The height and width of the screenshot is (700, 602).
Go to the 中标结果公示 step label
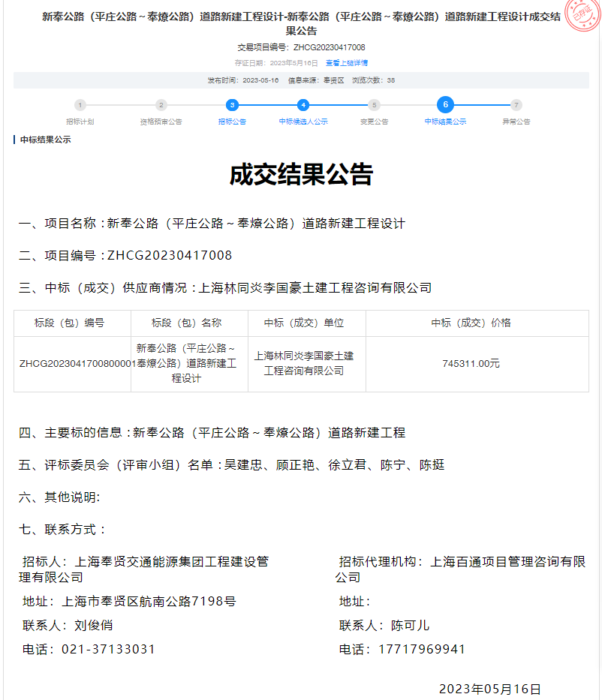(x=445, y=122)
